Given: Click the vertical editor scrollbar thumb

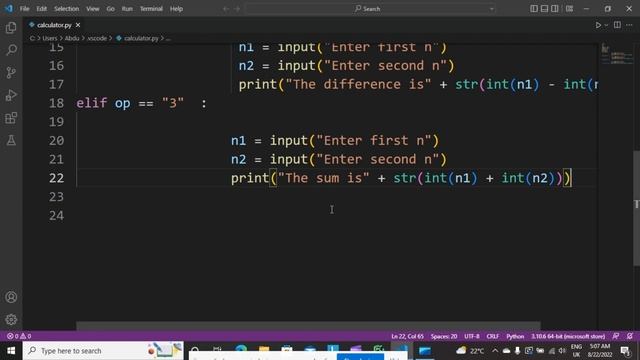Looking at the screenshot, I should point(636,208).
